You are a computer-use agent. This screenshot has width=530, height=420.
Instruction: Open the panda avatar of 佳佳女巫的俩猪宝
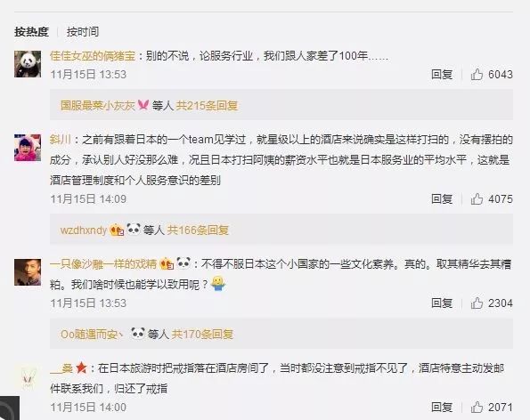[28, 64]
